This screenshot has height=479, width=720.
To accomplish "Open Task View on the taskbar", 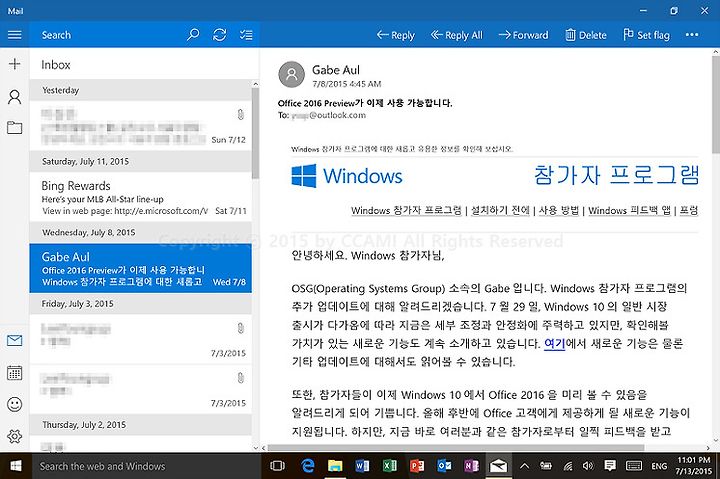I will pyautogui.click(x=277, y=466).
